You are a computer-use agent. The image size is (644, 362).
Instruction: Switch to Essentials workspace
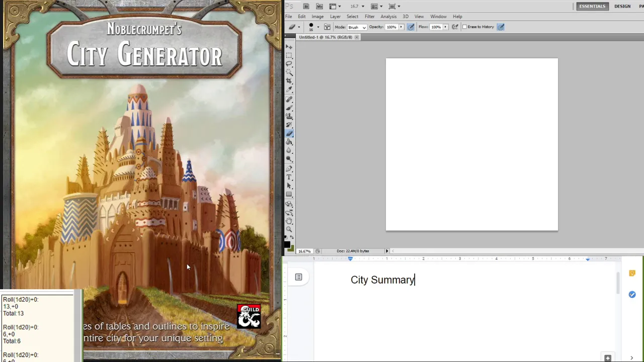point(592,6)
